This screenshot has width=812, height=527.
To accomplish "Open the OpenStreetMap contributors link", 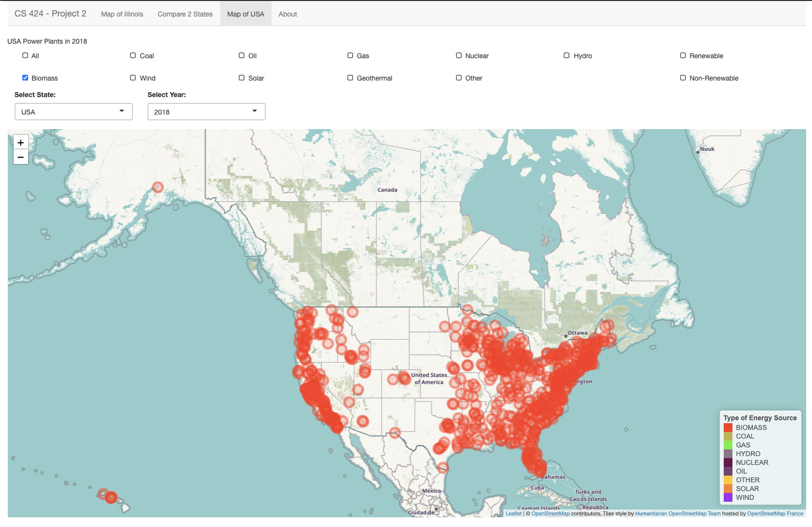I will 551,513.
